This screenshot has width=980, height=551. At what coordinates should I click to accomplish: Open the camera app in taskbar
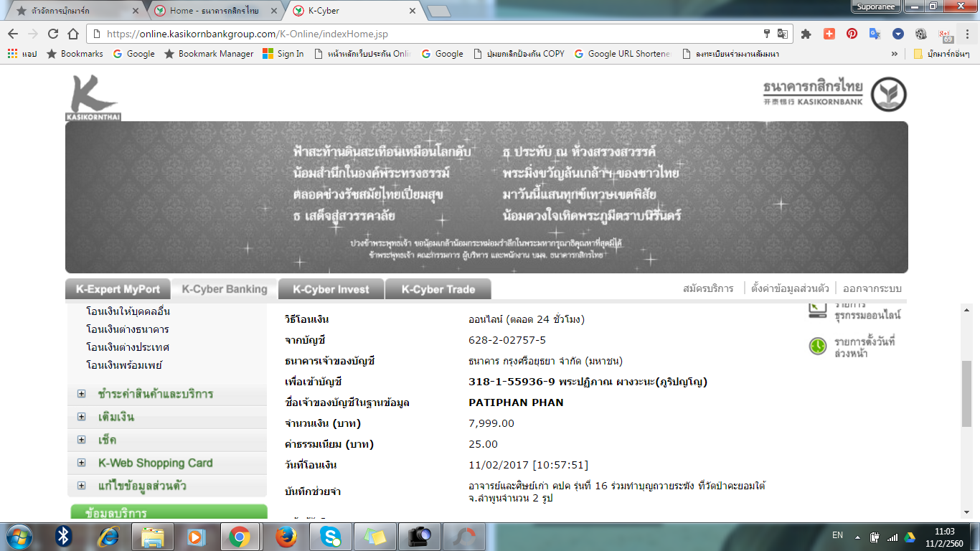[419, 537]
